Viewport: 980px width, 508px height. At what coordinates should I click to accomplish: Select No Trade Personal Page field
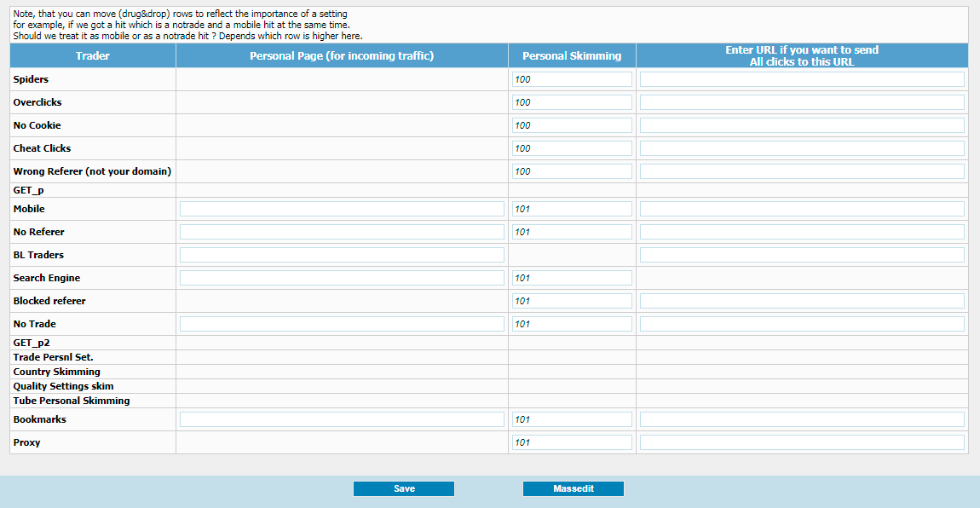point(342,324)
